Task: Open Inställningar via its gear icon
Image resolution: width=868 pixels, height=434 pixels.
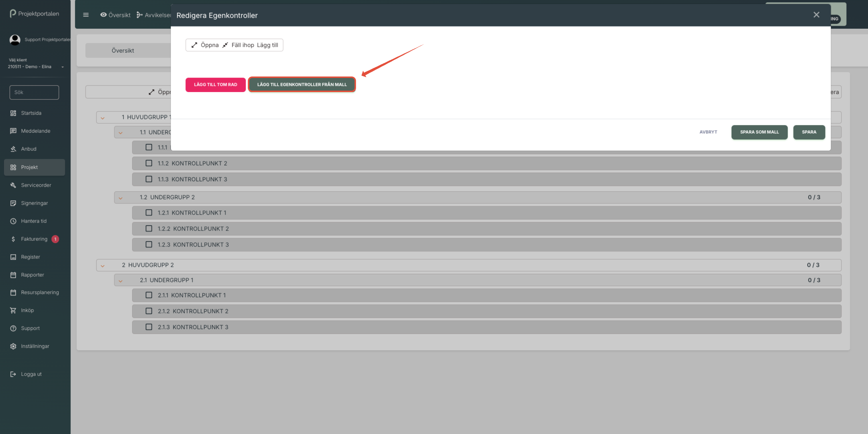Action: (13, 346)
